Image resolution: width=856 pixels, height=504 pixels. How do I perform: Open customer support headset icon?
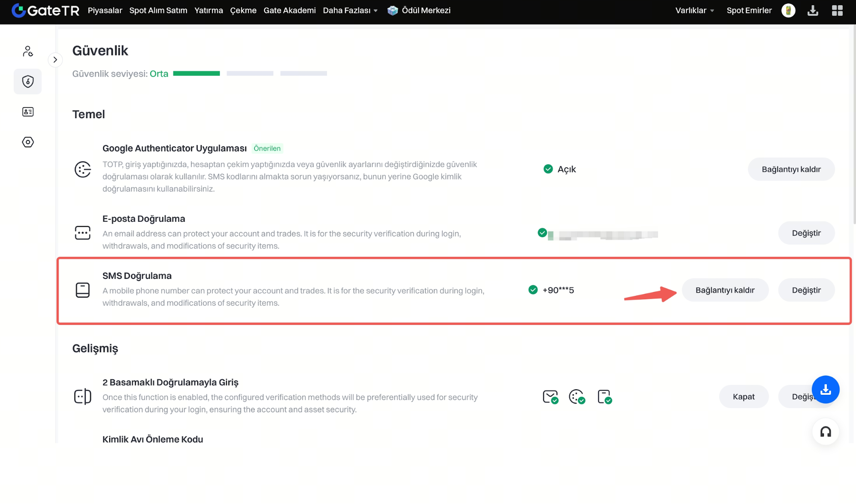(825, 432)
